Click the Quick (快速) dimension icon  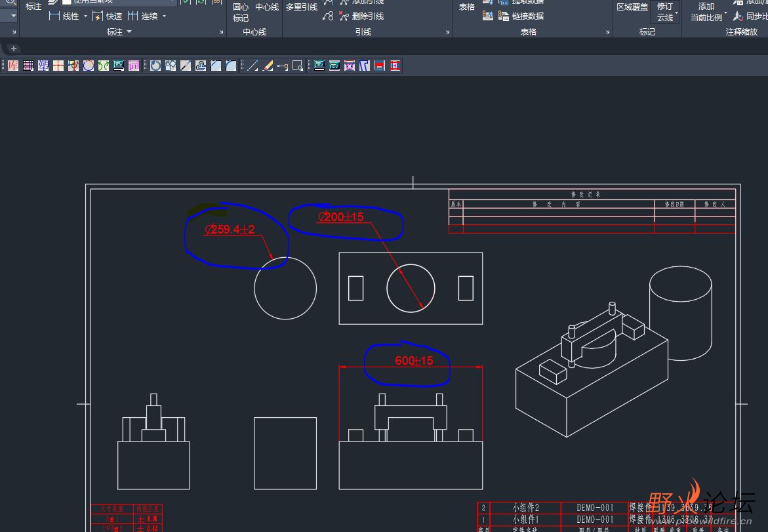pos(98,16)
